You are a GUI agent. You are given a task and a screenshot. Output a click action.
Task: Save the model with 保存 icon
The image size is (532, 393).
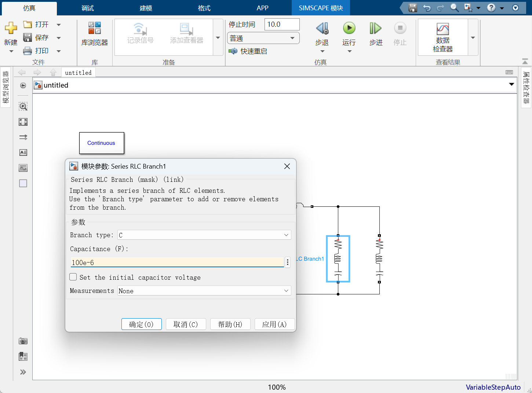tap(28, 37)
